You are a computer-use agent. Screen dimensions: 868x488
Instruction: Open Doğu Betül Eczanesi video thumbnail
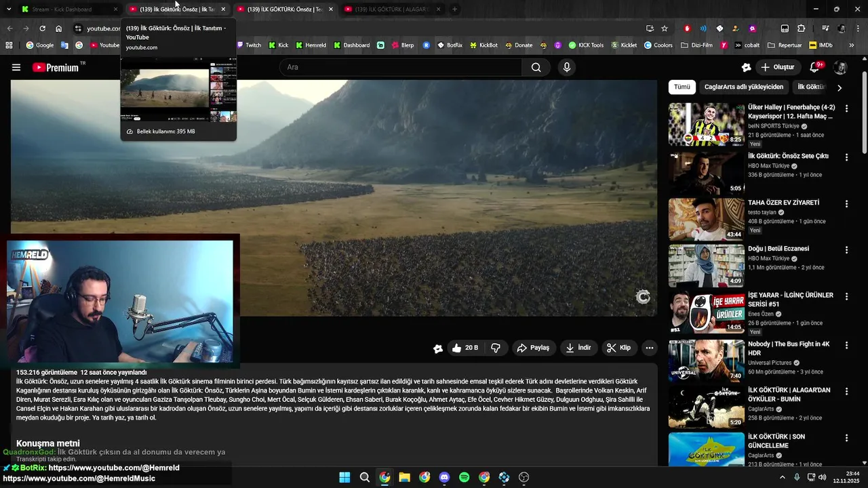tap(706, 266)
